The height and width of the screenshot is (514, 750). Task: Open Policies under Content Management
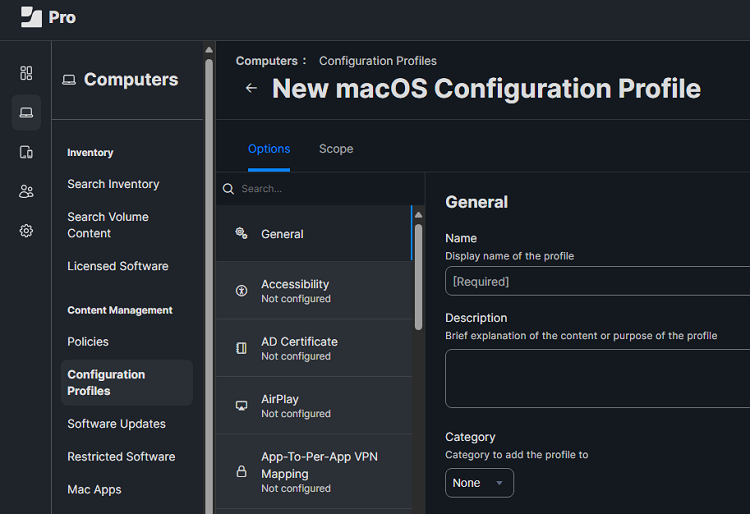tap(88, 342)
